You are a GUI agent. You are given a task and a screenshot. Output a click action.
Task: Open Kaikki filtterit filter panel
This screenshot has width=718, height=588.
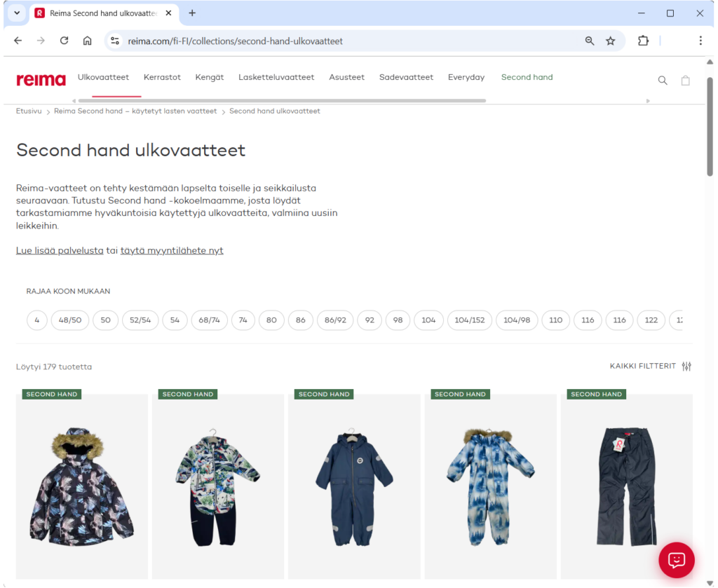[650, 366]
